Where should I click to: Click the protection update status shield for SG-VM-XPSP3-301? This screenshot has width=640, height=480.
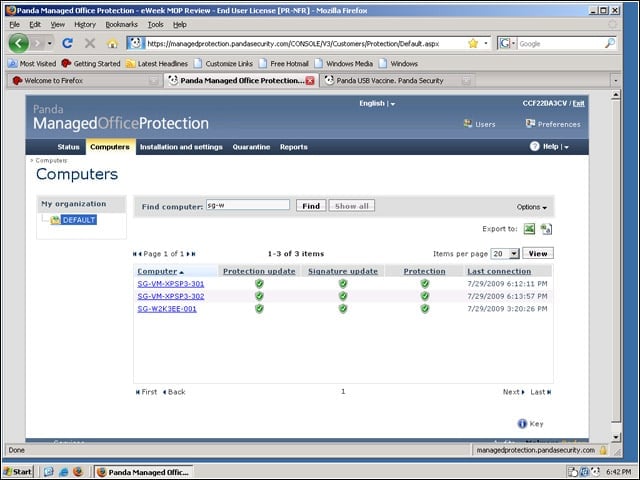coord(259,283)
